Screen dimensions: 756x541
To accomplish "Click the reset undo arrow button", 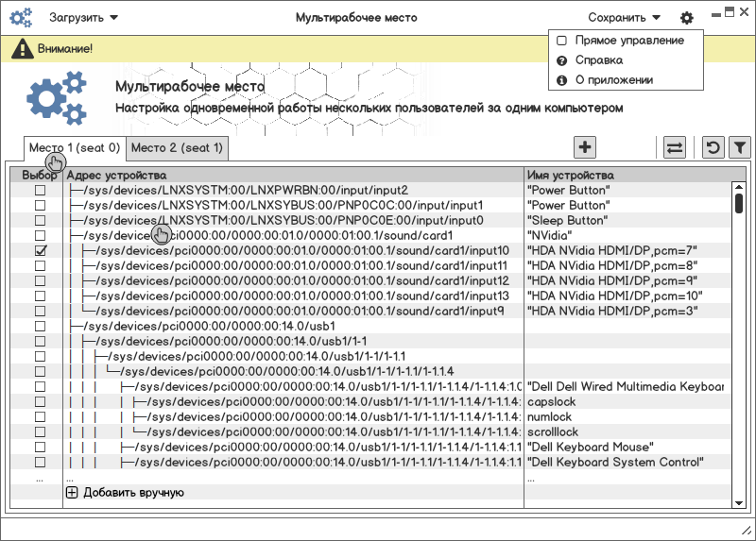I will [713, 147].
